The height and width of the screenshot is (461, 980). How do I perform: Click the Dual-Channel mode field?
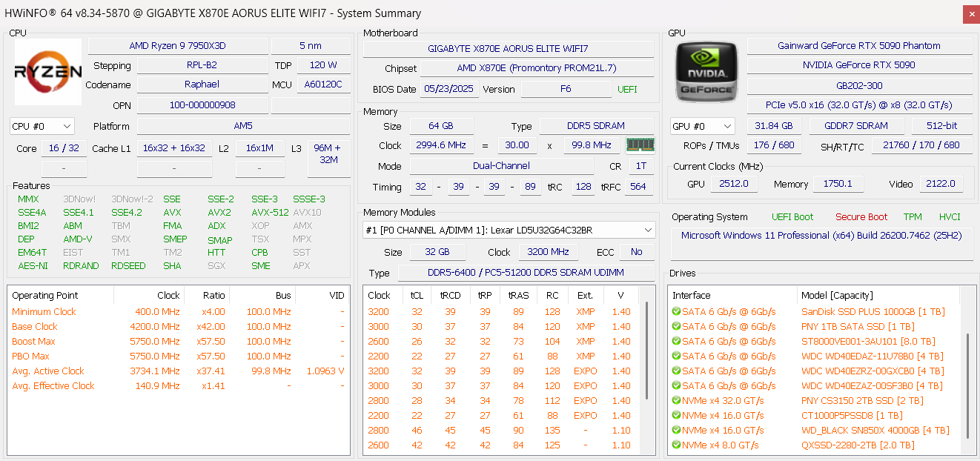[x=502, y=166]
